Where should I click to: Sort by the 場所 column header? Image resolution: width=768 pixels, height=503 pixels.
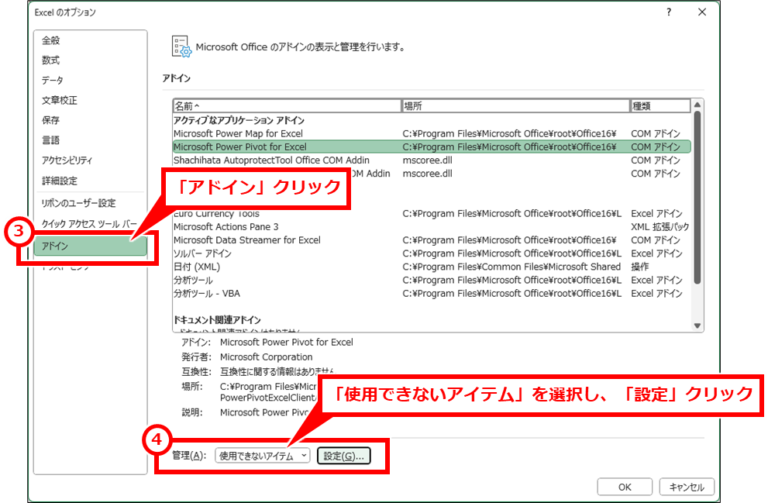(515, 106)
